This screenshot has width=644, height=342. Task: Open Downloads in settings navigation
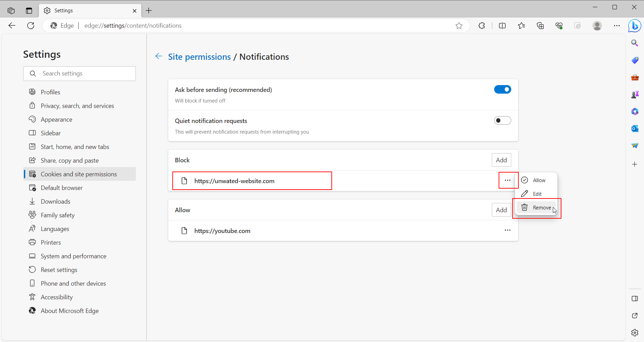[55, 202]
